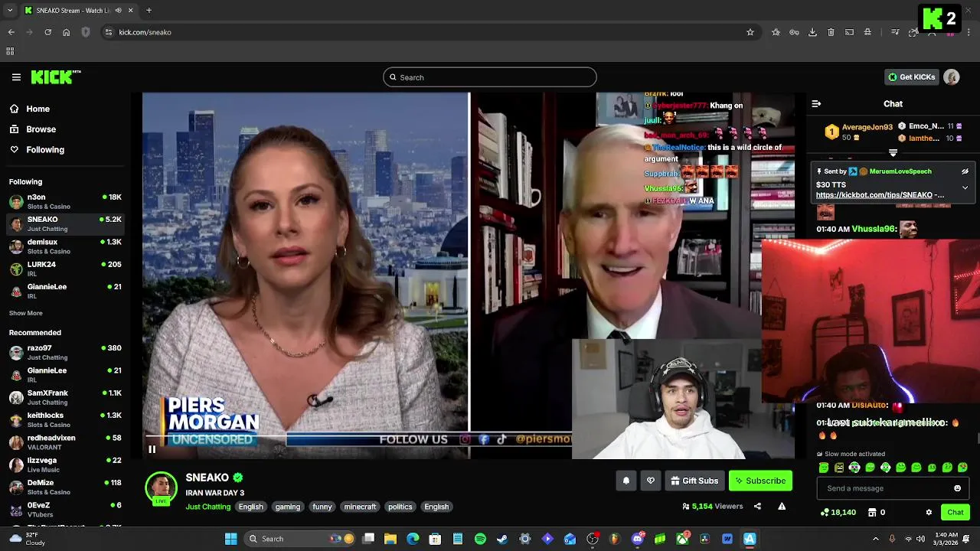Go back in browser

11,32
